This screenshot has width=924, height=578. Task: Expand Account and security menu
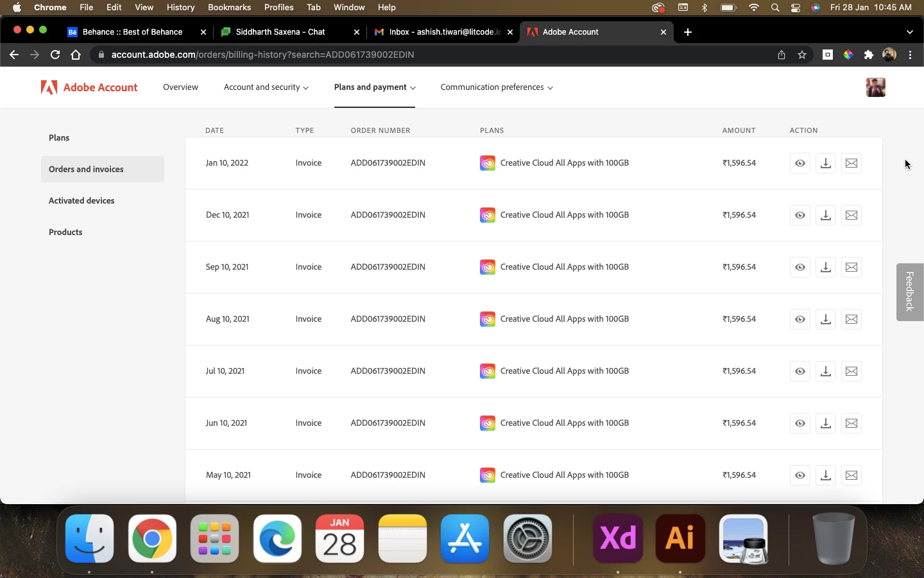click(x=266, y=87)
